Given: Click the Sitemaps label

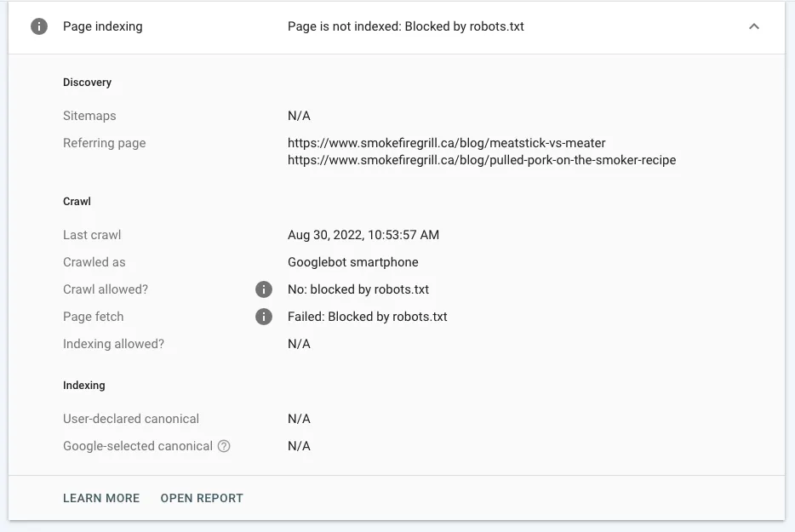Looking at the screenshot, I should [x=89, y=116].
